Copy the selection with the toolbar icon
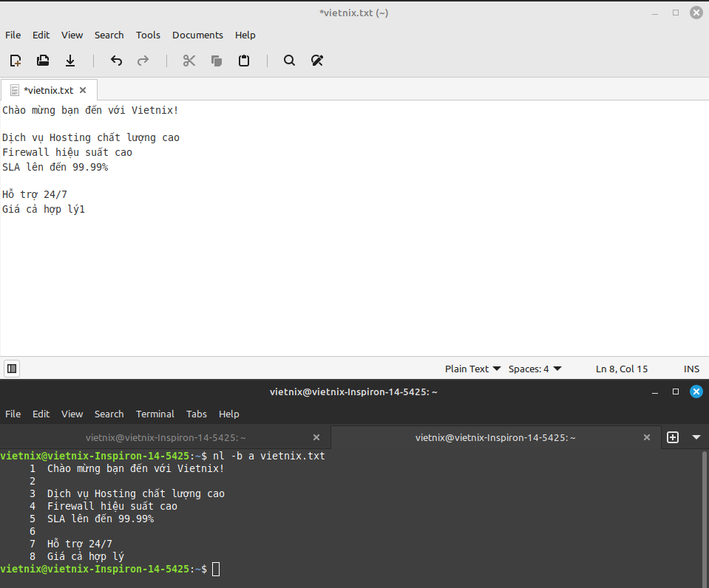Viewport: 709px width, 588px height. (x=217, y=61)
